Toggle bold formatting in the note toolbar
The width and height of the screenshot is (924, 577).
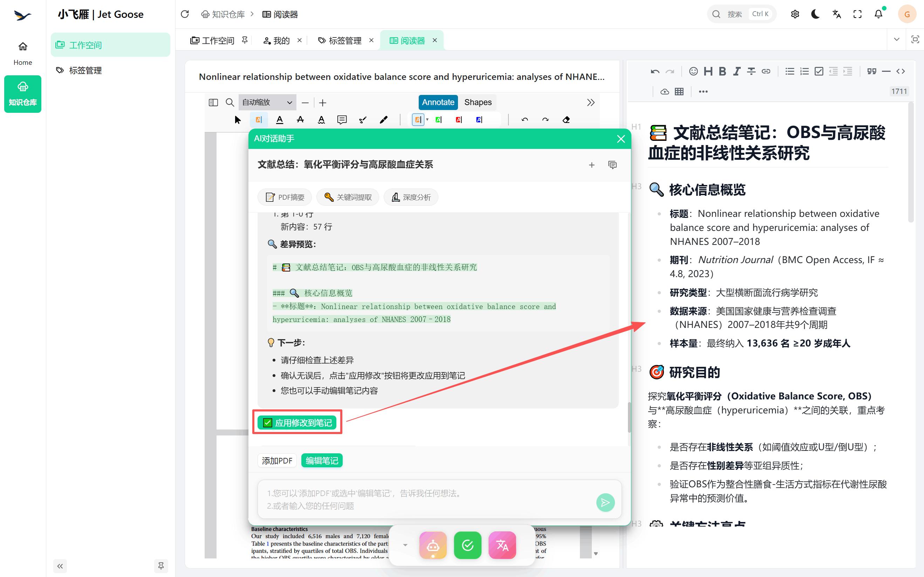tap(722, 71)
